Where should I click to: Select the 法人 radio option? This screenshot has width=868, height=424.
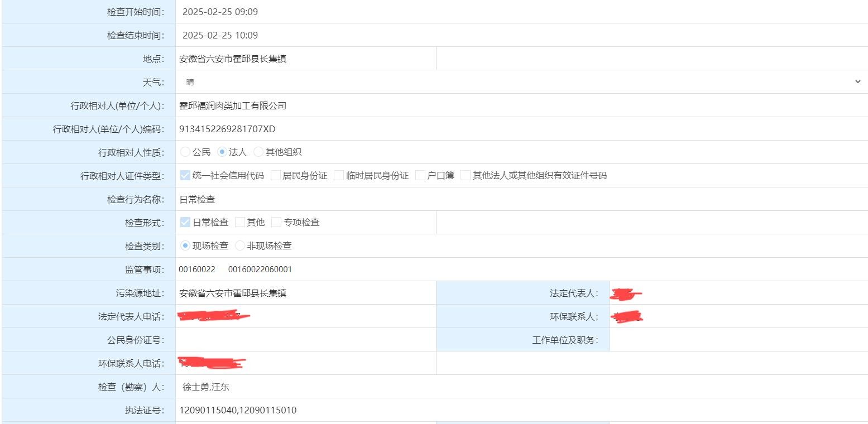(x=222, y=152)
